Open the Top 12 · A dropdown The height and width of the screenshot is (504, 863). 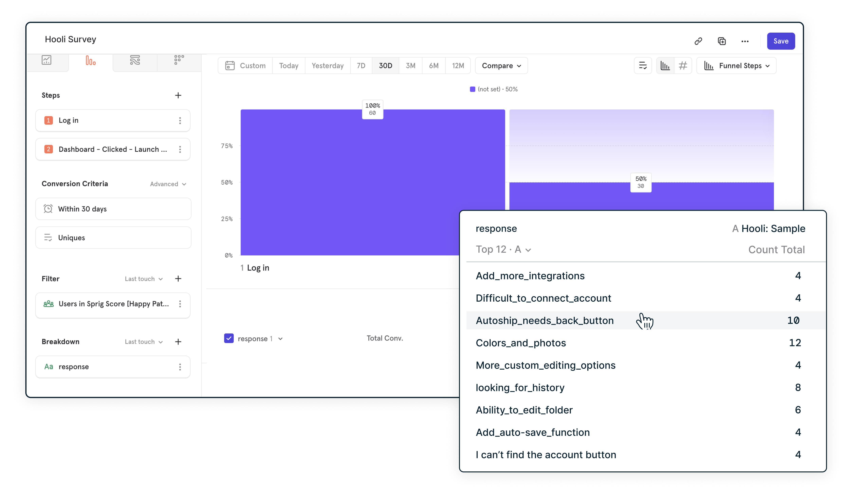coord(503,249)
